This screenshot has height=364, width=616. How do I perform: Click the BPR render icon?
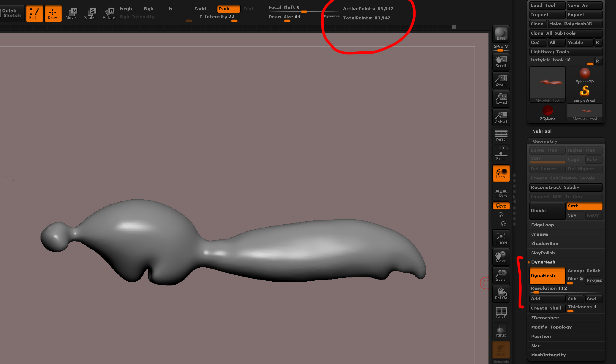tap(501, 34)
